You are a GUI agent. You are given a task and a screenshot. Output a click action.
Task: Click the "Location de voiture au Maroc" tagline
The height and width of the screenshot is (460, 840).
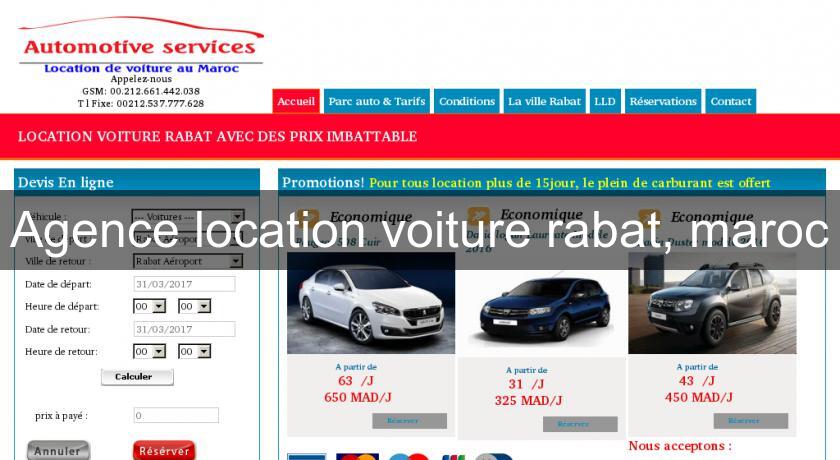(141, 69)
